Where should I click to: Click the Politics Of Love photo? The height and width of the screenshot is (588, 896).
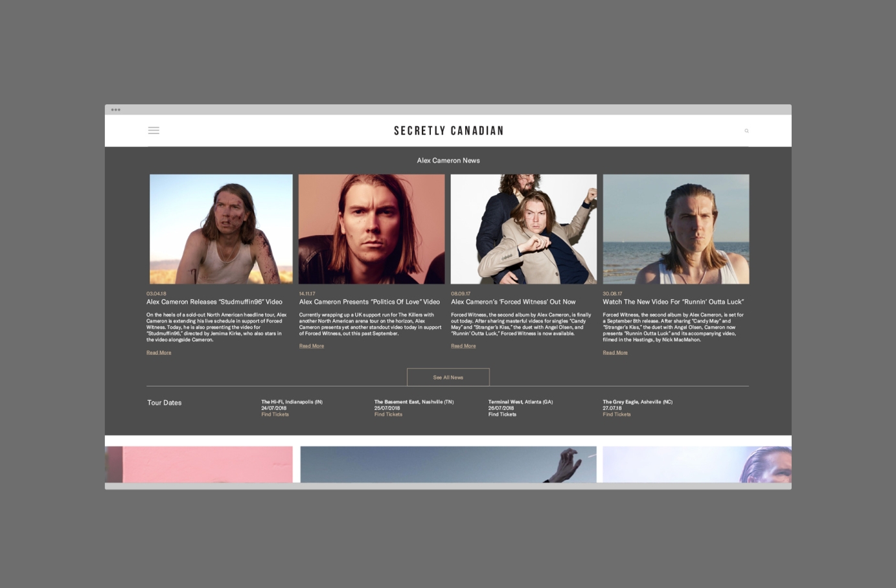(x=371, y=229)
